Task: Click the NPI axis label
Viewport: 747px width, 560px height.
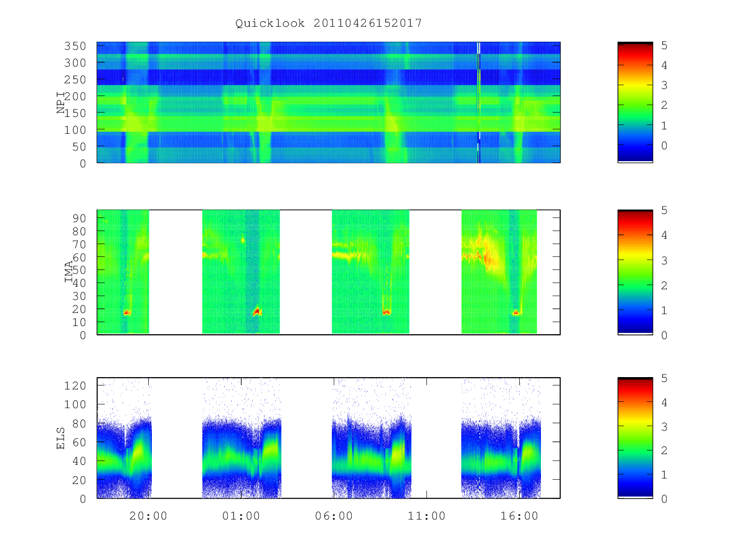Action: click(x=61, y=103)
